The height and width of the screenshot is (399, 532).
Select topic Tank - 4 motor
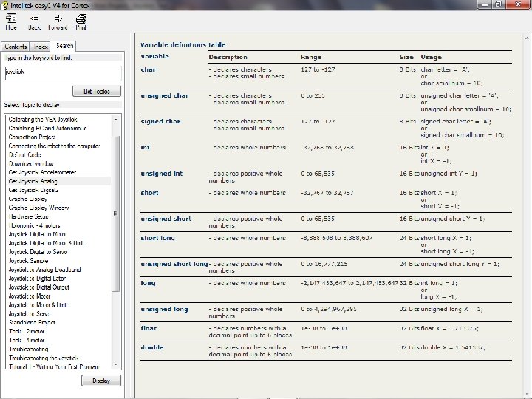(x=27, y=340)
